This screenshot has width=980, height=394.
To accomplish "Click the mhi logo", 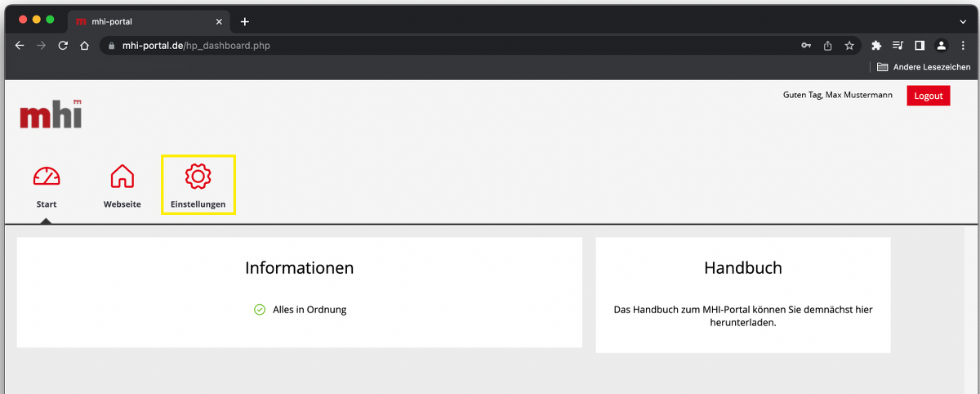I will pos(51,114).
